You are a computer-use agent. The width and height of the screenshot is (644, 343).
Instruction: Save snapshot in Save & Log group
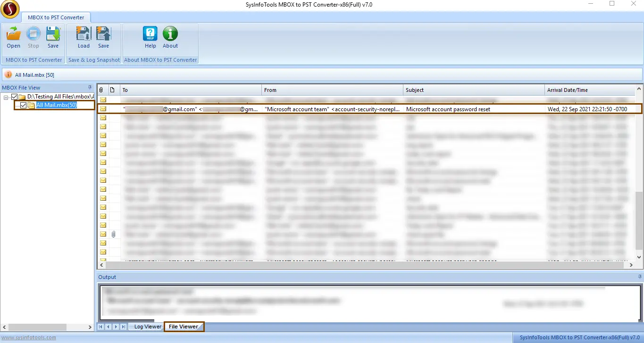(x=103, y=37)
